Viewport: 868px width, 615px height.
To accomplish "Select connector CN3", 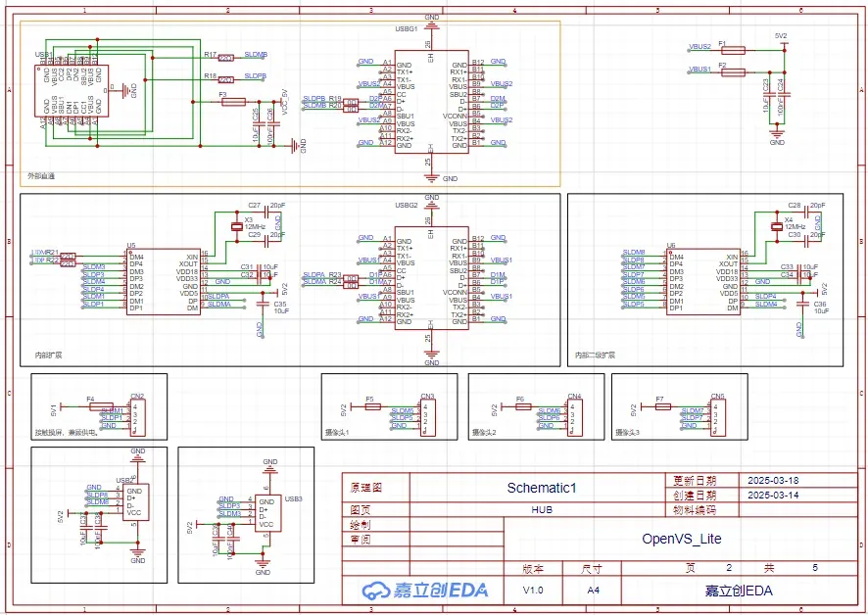I will click(x=427, y=417).
